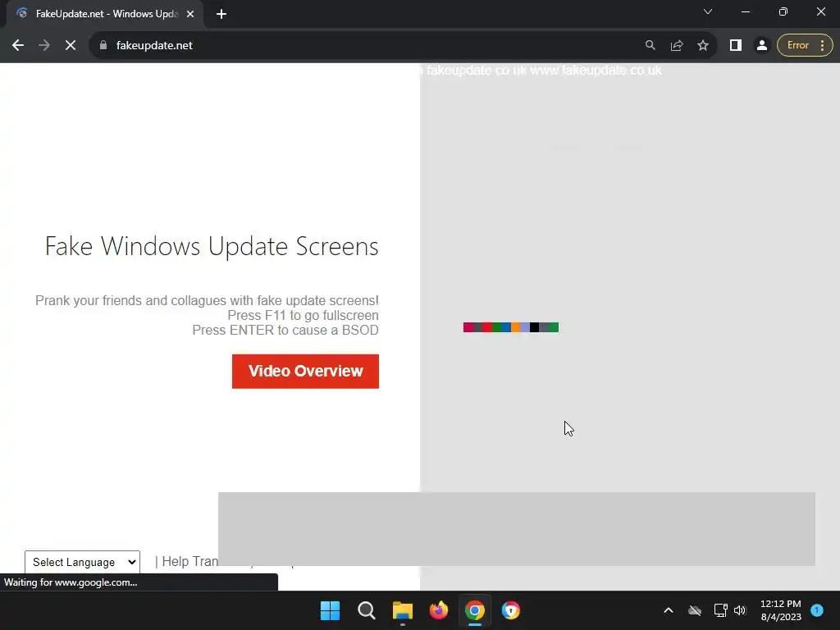Image resolution: width=840 pixels, height=630 pixels.
Task: Restore down the Chrome window
Action: [x=783, y=11]
